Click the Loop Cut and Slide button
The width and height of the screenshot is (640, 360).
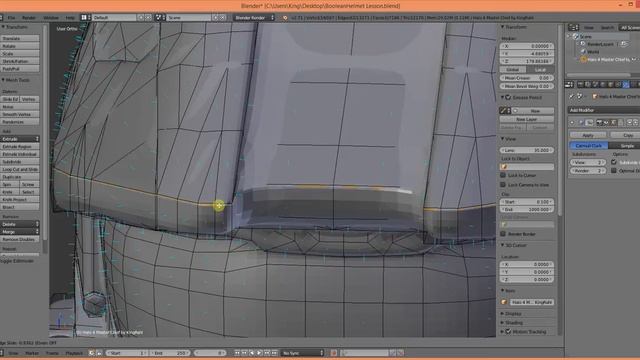(x=20, y=169)
